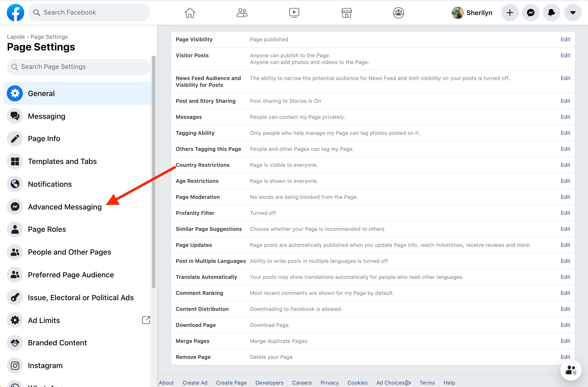
Task: Open the Messenger icon in top bar
Action: [531, 13]
